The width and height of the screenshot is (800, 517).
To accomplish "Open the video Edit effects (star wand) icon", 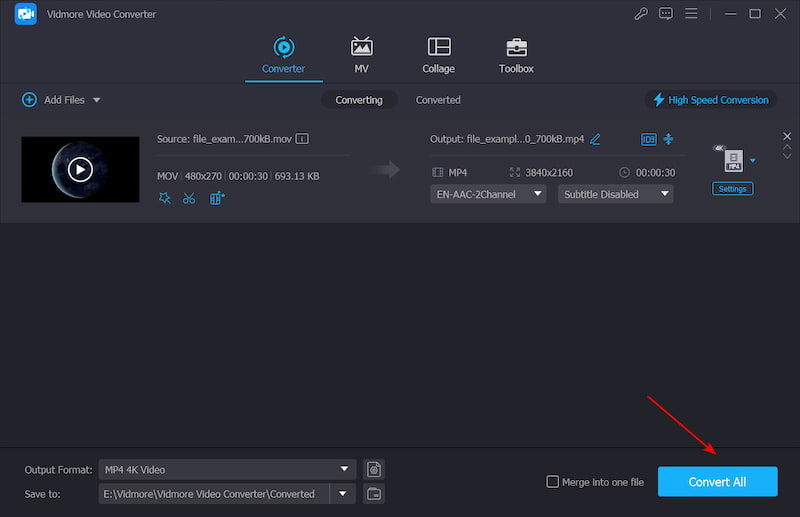I will click(165, 198).
